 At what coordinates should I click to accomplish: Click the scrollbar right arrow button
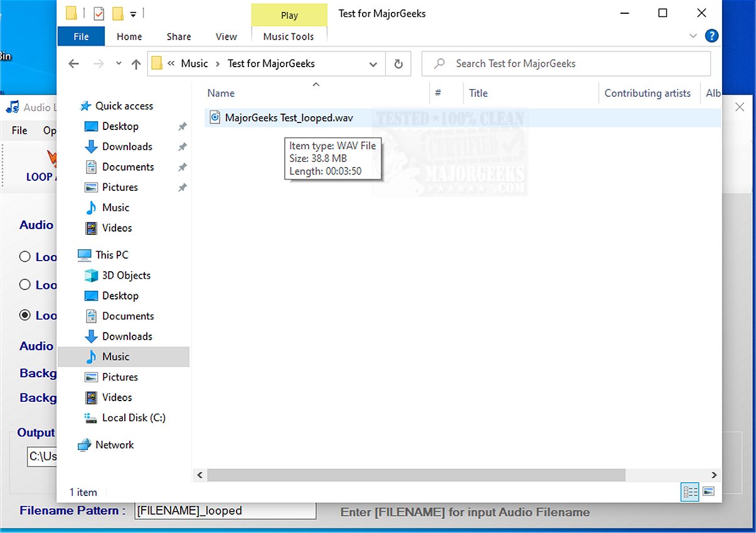point(714,475)
